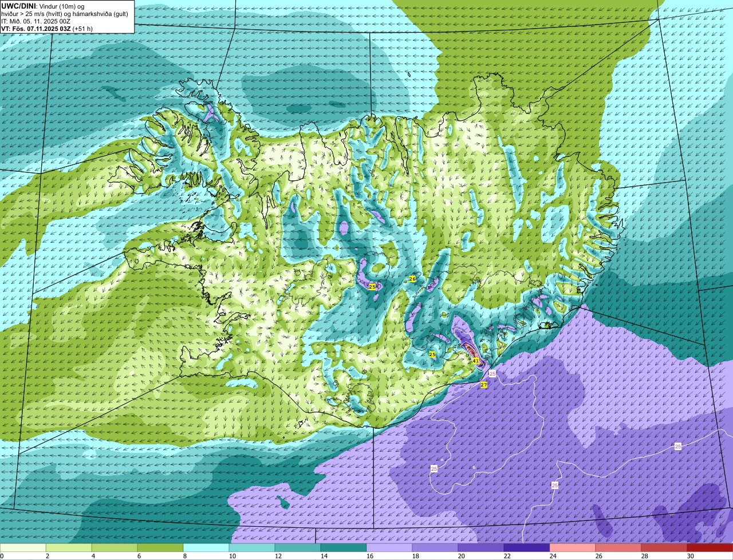
Task: Click the light pink 24–26 m/s legend swatch
Action: [573, 548]
